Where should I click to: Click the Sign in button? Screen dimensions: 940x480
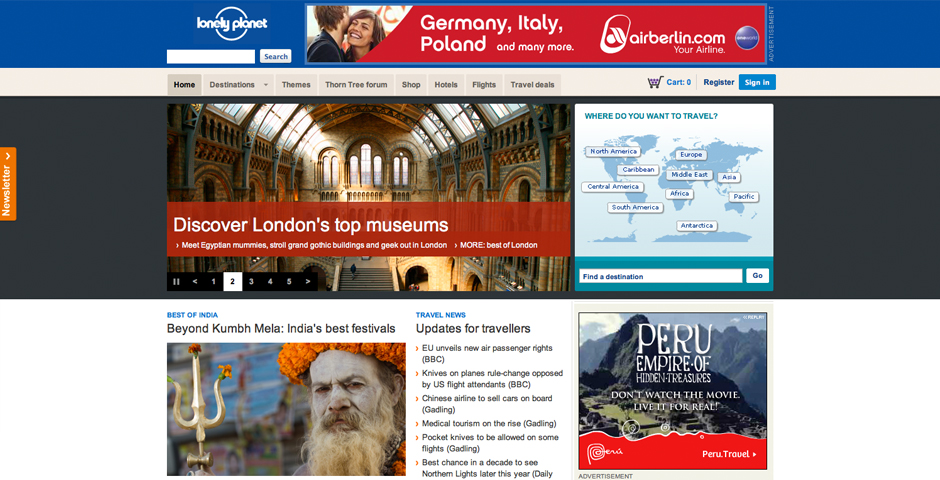click(x=757, y=82)
